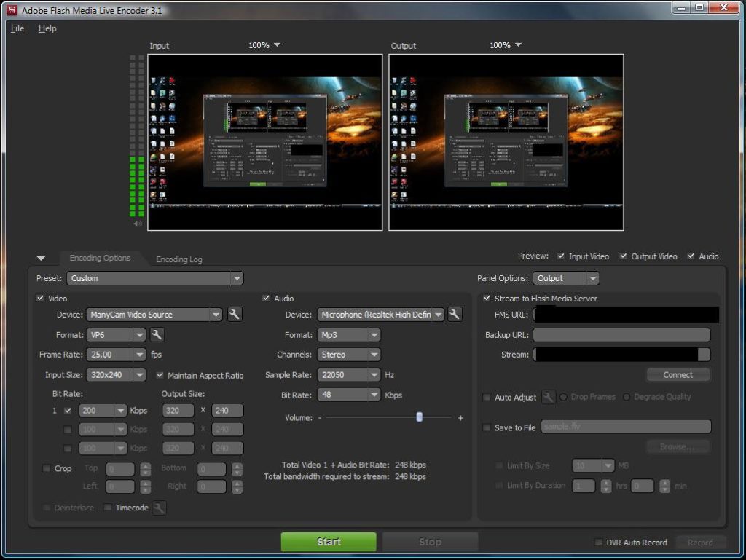
Task: Open Frame Rate dropdown
Action: tap(116, 355)
